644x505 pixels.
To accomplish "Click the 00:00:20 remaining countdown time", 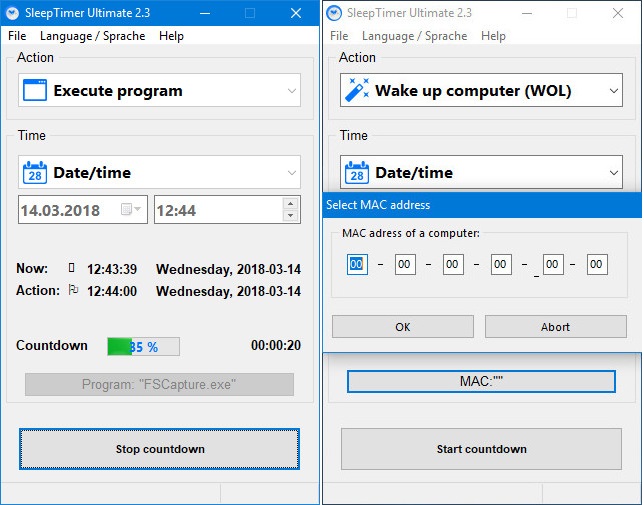I will point(276,345).
